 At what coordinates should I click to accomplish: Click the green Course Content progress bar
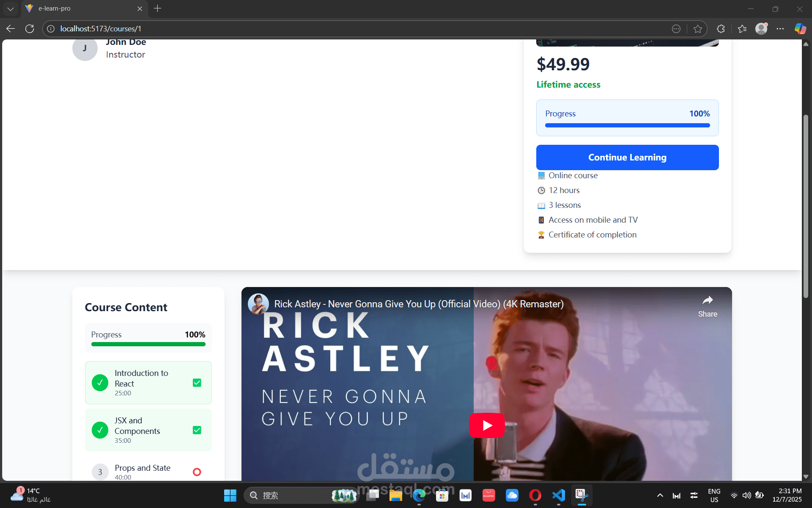point(148,344)
